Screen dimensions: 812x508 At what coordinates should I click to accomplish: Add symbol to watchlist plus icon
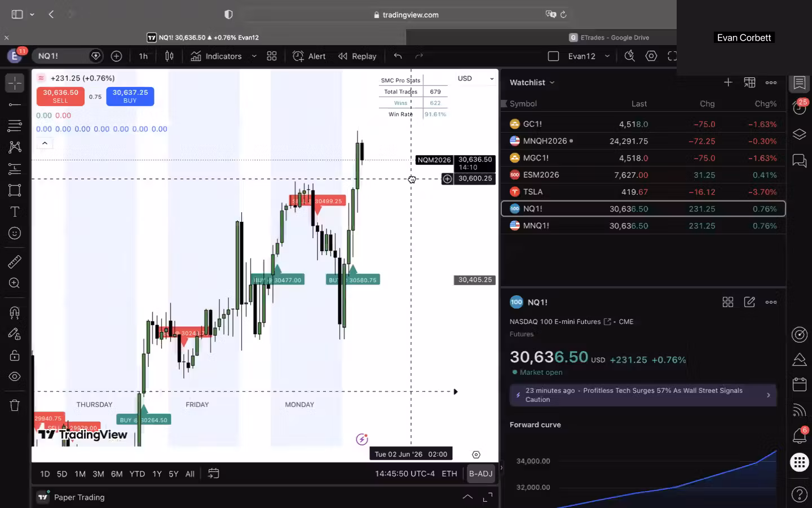(x=728, y=82)
